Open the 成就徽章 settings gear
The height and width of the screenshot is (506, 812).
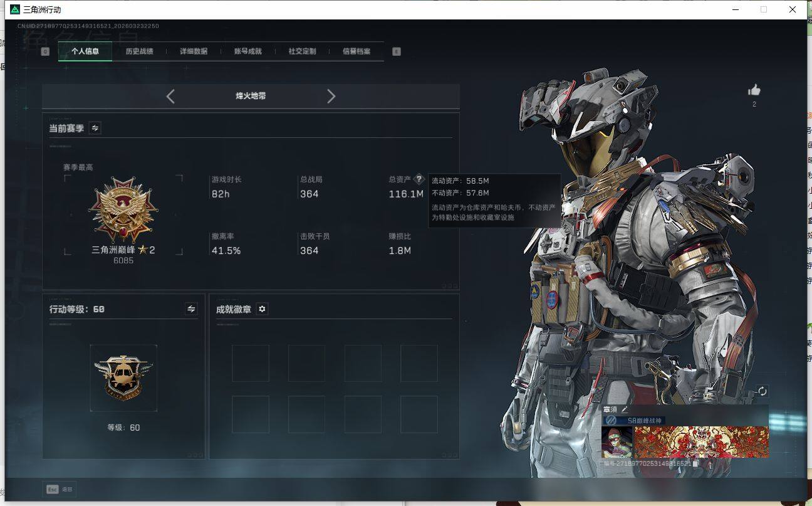pos(262,308)
